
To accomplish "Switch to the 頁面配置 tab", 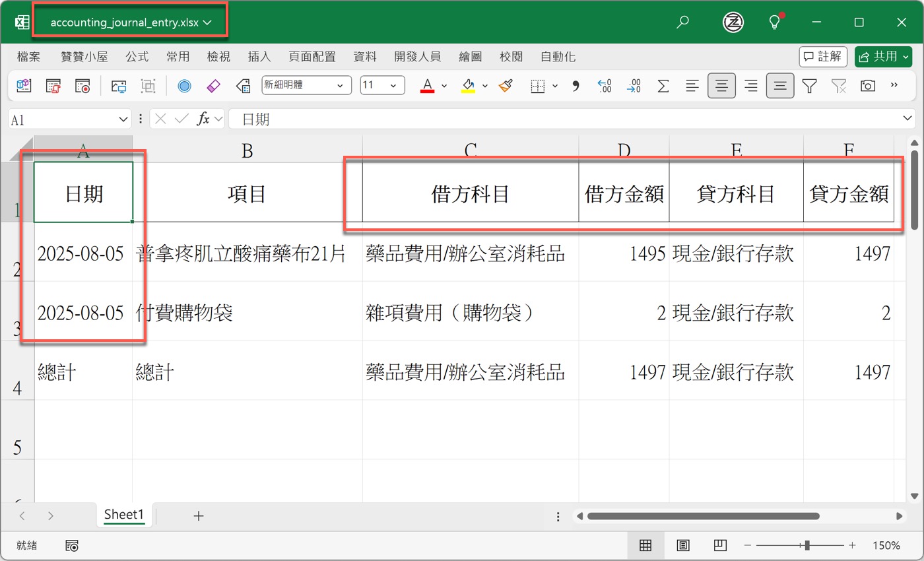I will click(x=312, y=57).
